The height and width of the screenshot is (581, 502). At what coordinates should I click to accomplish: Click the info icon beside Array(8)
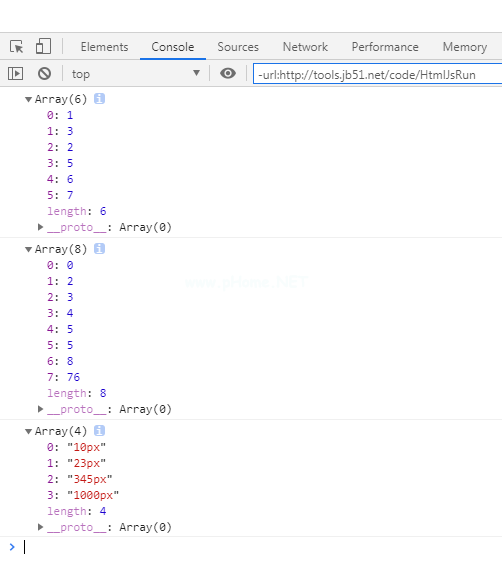[99, 249]
